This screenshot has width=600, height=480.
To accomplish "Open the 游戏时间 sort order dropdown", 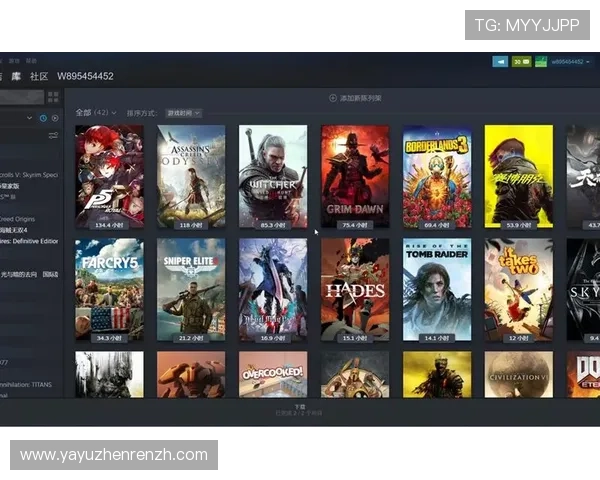I will pos(183,113).
